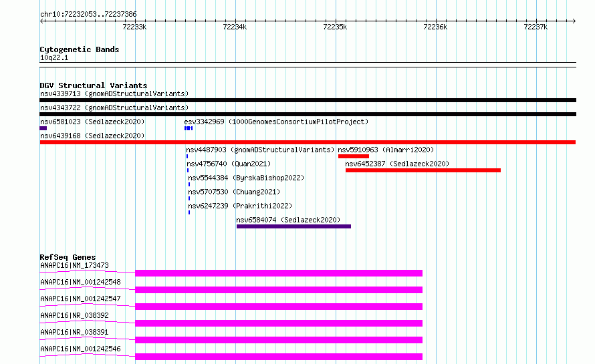The width and height of the screenshot is (595, 364).
Task: Select the black nsv4339713 variant bar
Action: coord(308,100)
